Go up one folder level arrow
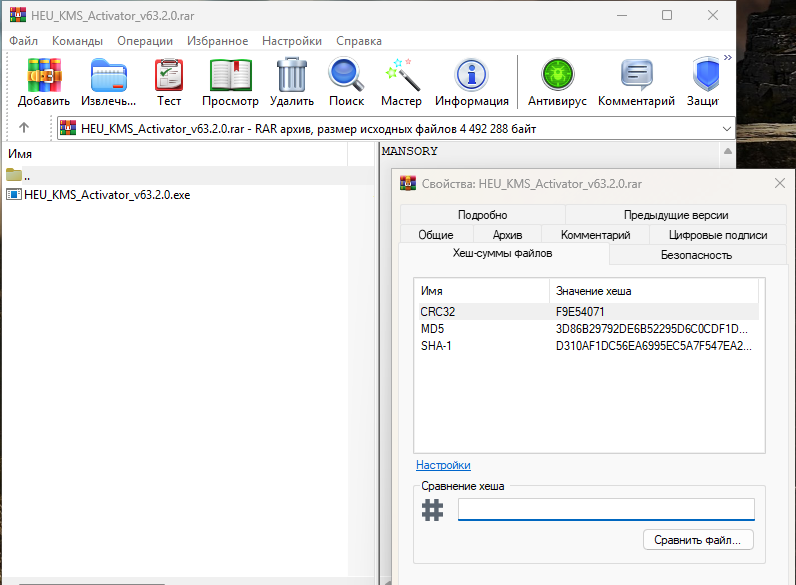The width and height of the screenshot is (796, 585). click(24, 127)
